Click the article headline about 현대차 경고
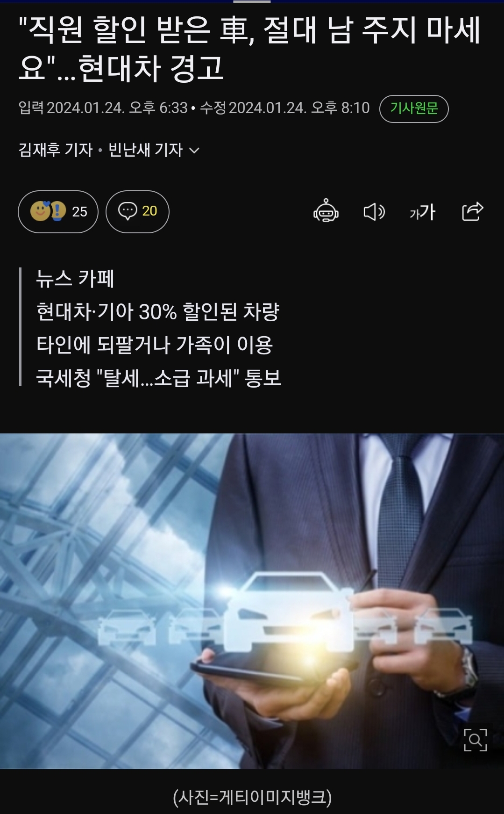The image size is (504, 814). [x=250, y=49]
